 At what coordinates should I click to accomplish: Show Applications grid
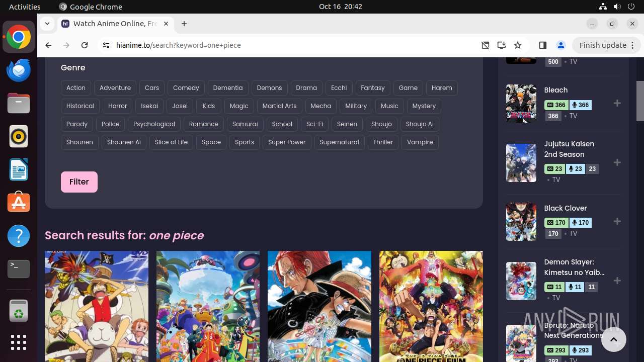point(19,342)
